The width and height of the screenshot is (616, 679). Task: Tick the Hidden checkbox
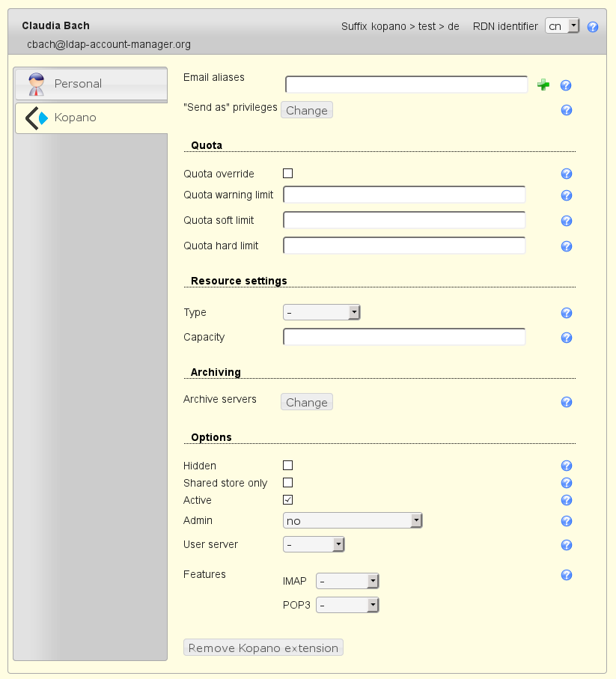point(287,466)
